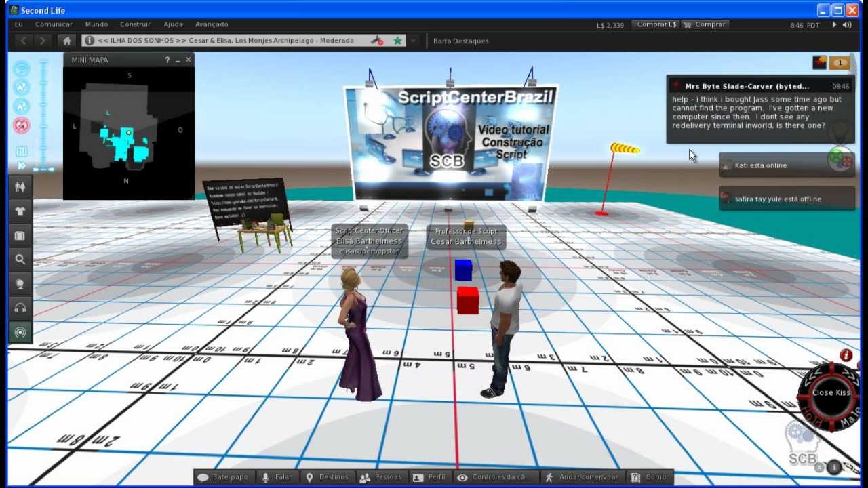Click the small info button near SCB logo
The height and width of the screenshot is (488, 868).
point(834,466)
